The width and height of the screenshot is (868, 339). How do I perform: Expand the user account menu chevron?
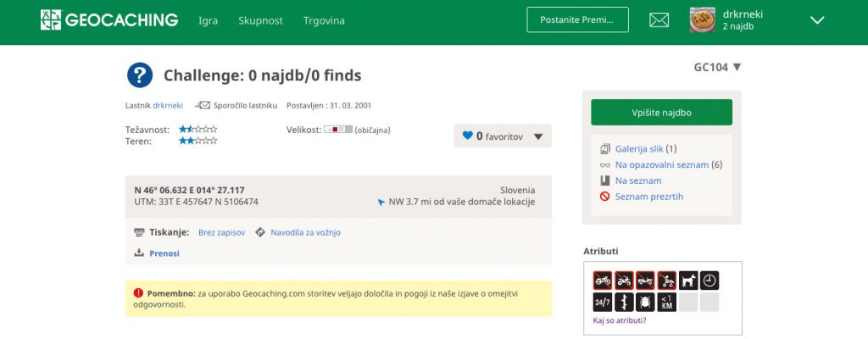(817, 20)
